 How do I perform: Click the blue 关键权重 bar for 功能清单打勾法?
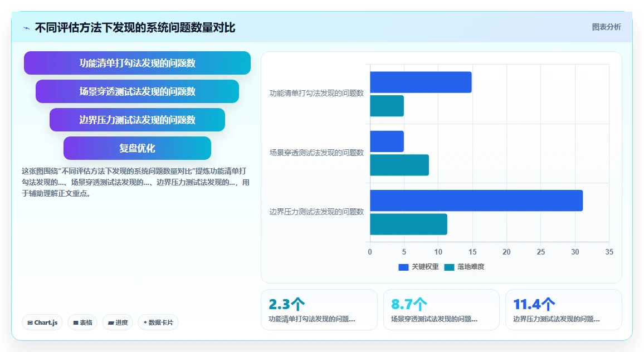(421, 82)
